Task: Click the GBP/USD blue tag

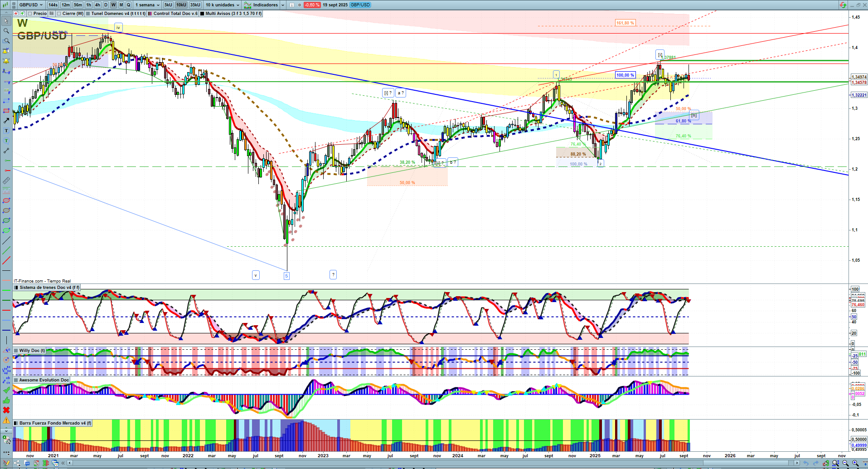Action: pos(360,5)
